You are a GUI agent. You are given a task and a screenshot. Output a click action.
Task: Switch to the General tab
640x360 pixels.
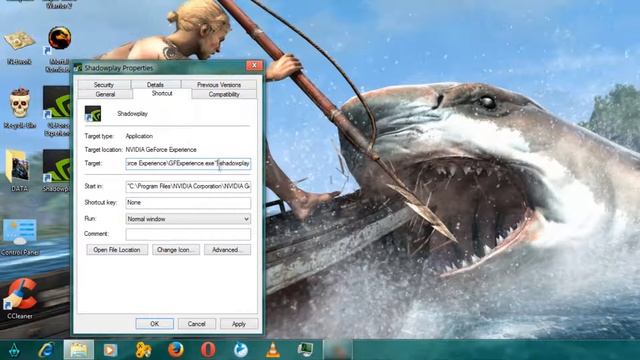tap(105, 94)
